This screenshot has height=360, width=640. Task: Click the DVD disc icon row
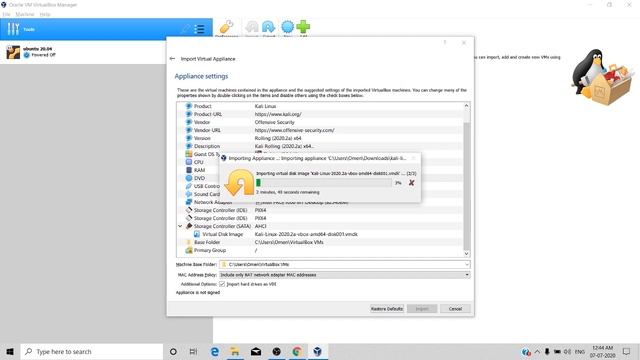click(189, 178)
